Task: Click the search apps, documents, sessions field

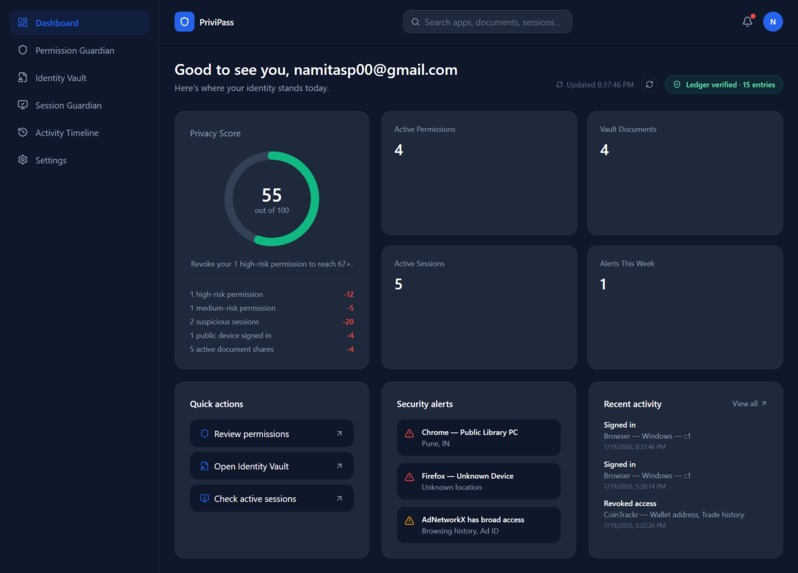Action: [488, 22]
